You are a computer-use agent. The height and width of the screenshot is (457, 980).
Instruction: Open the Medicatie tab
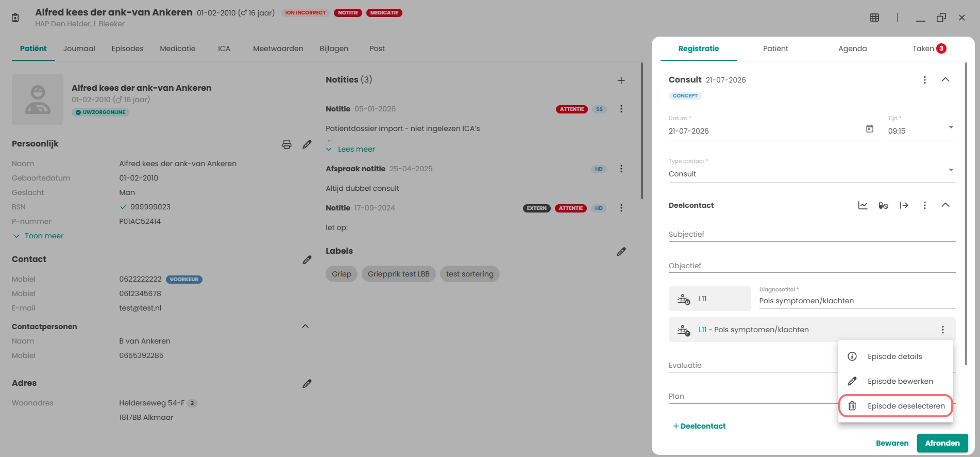click(x=178, y=48)
